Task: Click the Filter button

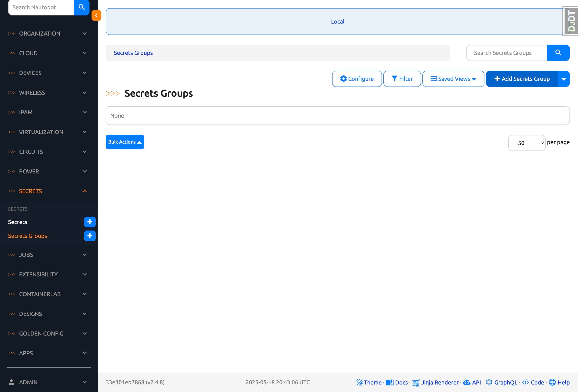Action: pos(402,79)
